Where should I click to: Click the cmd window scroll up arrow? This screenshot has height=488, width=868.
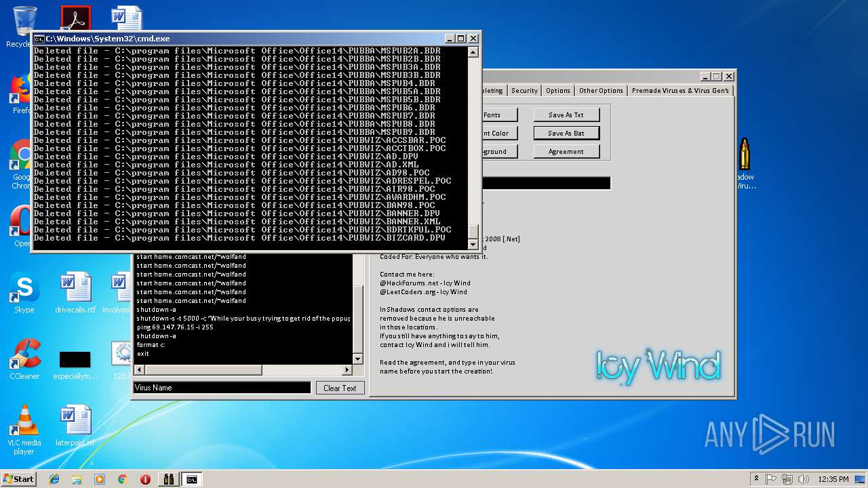pos(473,52)
